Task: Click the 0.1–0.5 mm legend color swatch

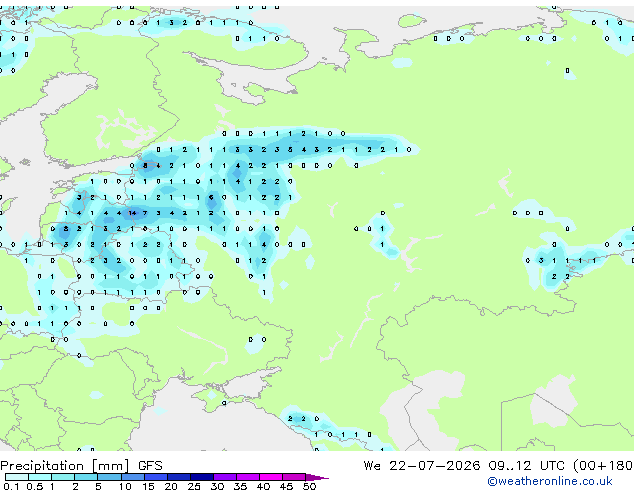Action: coord(17,477)
